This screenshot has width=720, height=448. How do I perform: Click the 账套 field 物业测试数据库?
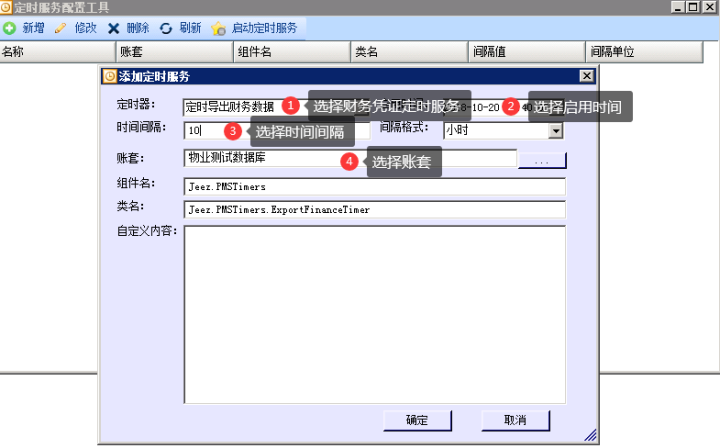pos(350,158)
